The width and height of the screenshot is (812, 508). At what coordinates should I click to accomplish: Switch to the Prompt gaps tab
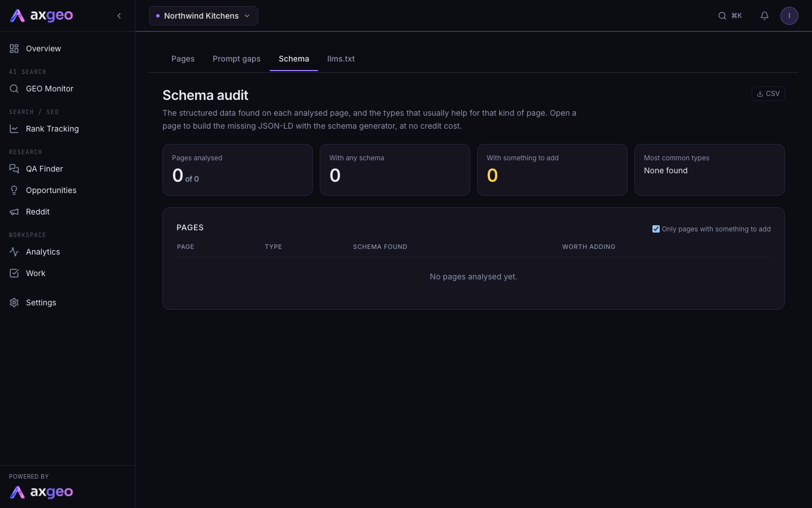click(236, 59)
